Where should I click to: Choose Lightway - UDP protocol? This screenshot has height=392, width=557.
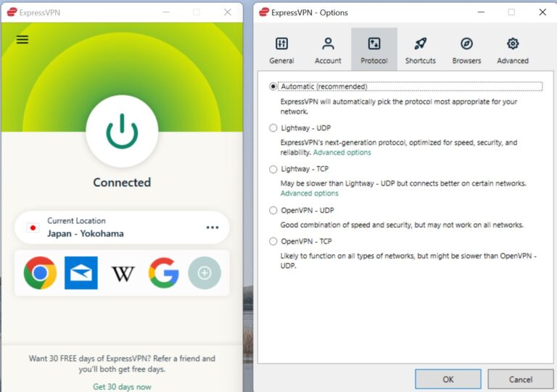273,128
